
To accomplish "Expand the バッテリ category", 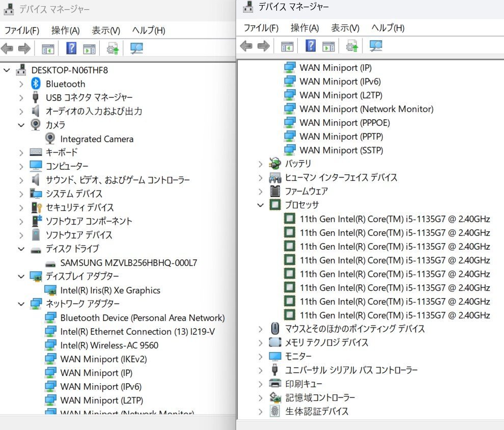I will [x=260, y=164].
